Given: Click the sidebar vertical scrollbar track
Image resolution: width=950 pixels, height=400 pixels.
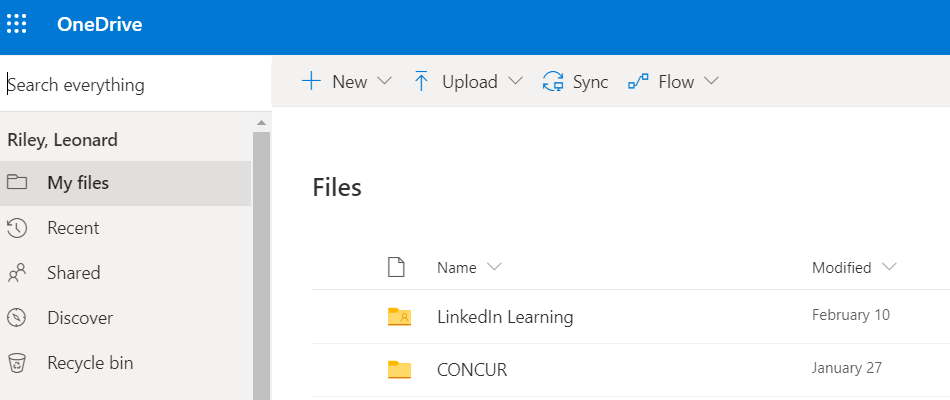Looking at the screenshot, I should pos(261,265).
